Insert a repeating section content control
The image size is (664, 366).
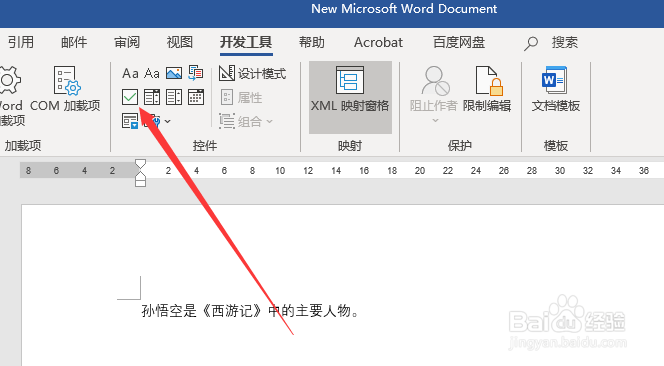click(x=130, y=121)
